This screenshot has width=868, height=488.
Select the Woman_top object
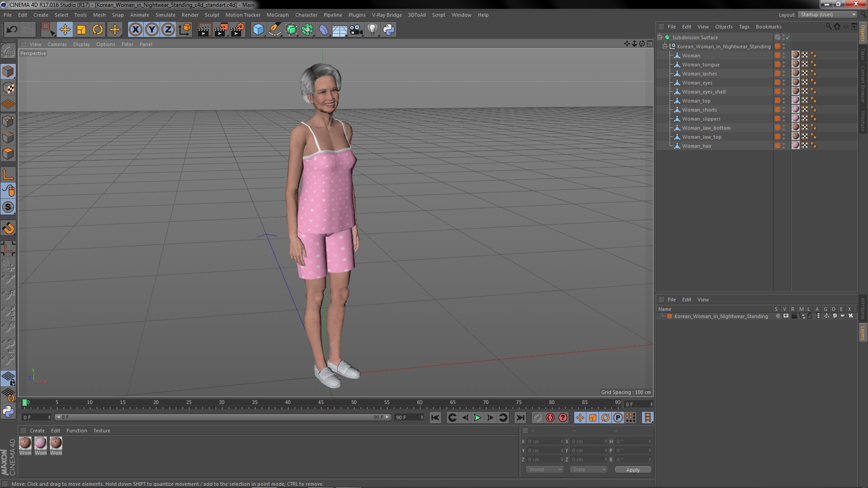(696, 101)
